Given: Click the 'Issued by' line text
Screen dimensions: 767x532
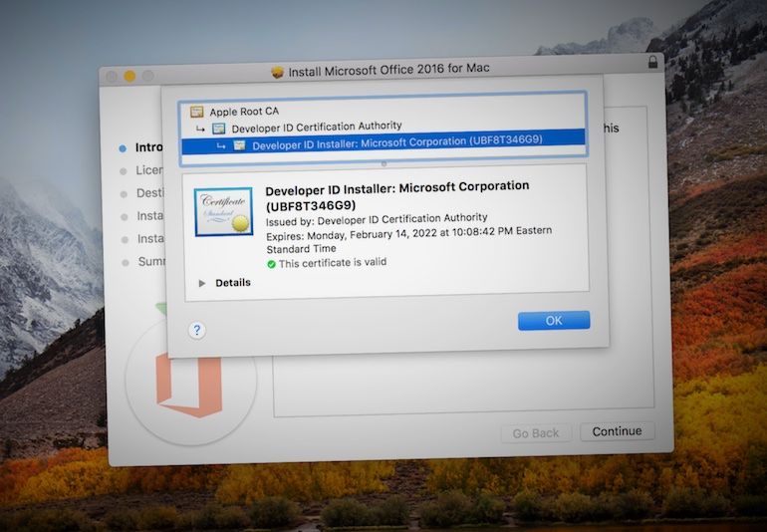Looking at the screenshot, I should click(x=377, y=219).
